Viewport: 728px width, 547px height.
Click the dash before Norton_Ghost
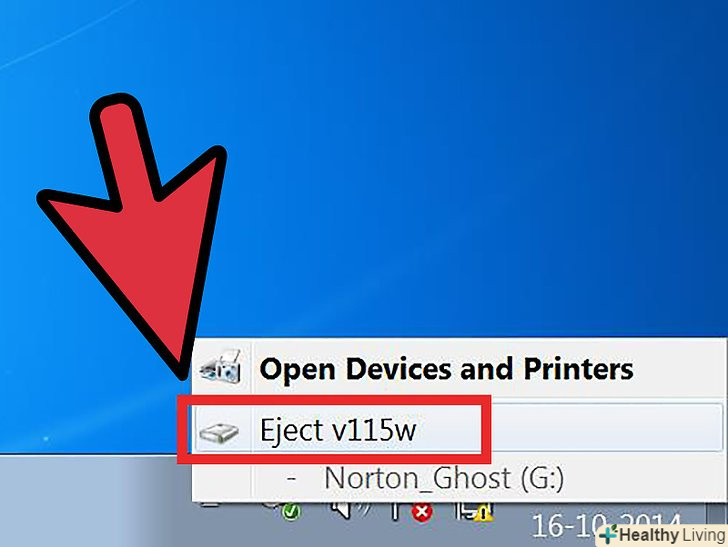[x=292, y=478]
